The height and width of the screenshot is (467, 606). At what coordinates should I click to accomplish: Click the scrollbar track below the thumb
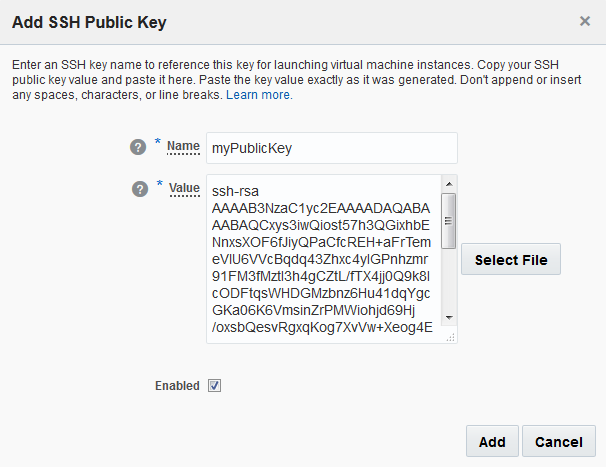449,280
